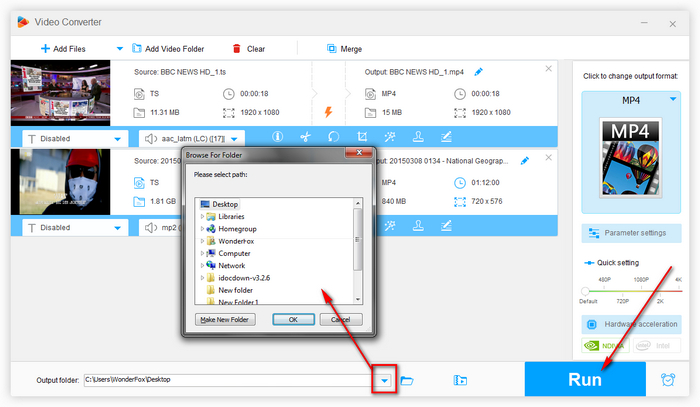Click the mp2 audio track selector
Viewport: 700px width, 407px height.
click(161, 228)
